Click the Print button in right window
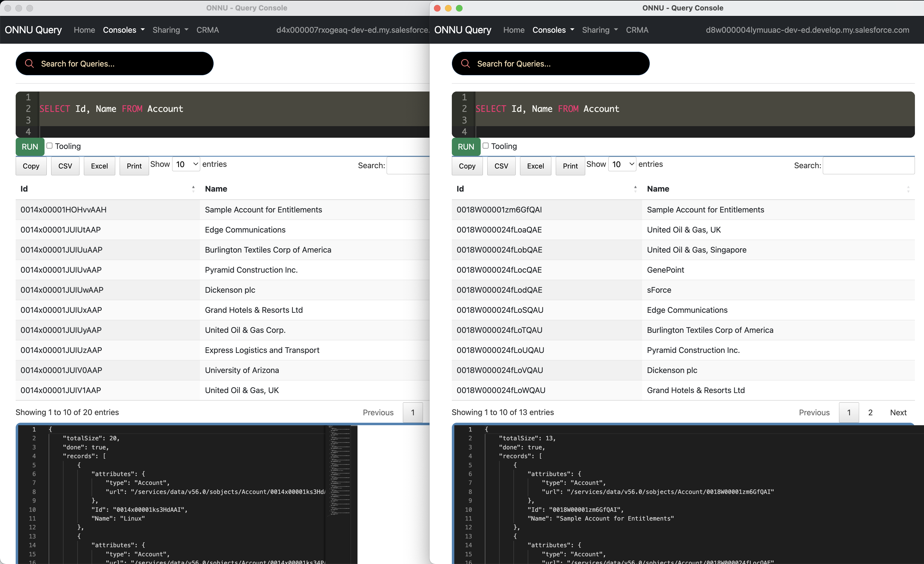 (x=570, y=166)
